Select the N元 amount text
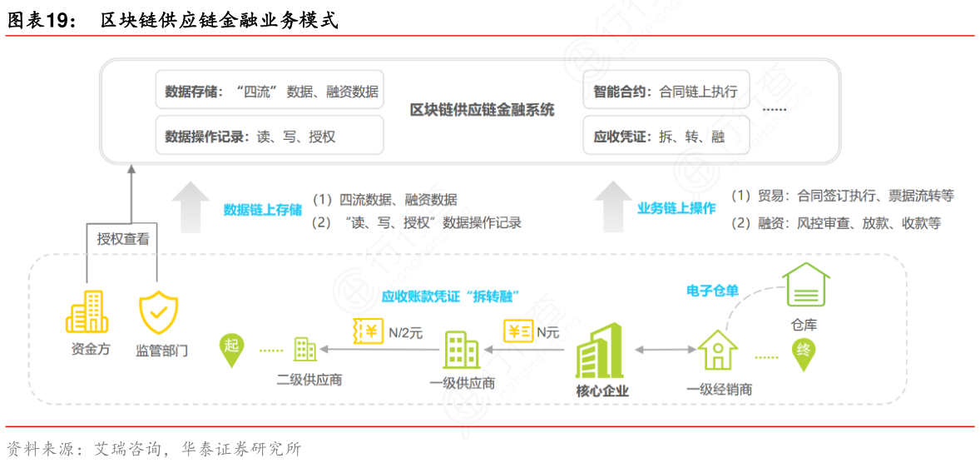 (x=548, y=333)
